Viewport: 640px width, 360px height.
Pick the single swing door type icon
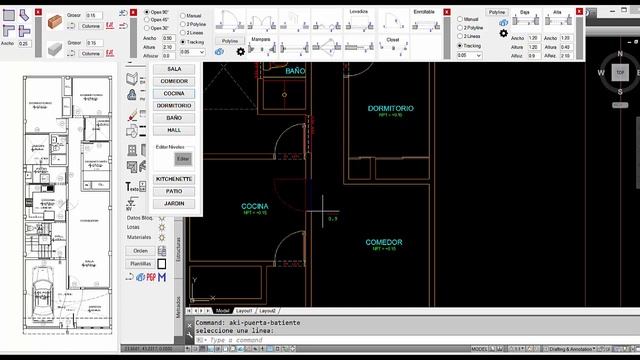point(230,20)
